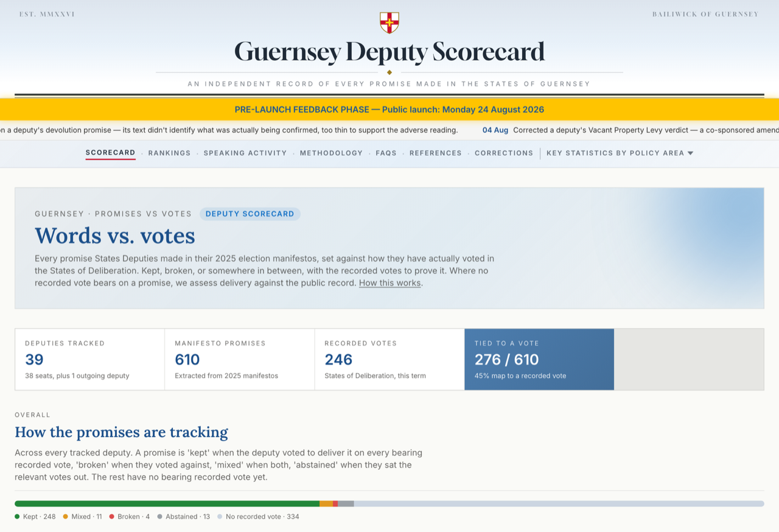Follow the 'How this works' link

point(389,283)
